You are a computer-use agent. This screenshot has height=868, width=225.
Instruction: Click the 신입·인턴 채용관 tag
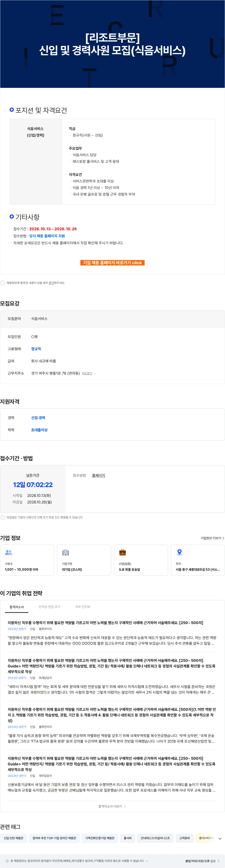[14, 838]
